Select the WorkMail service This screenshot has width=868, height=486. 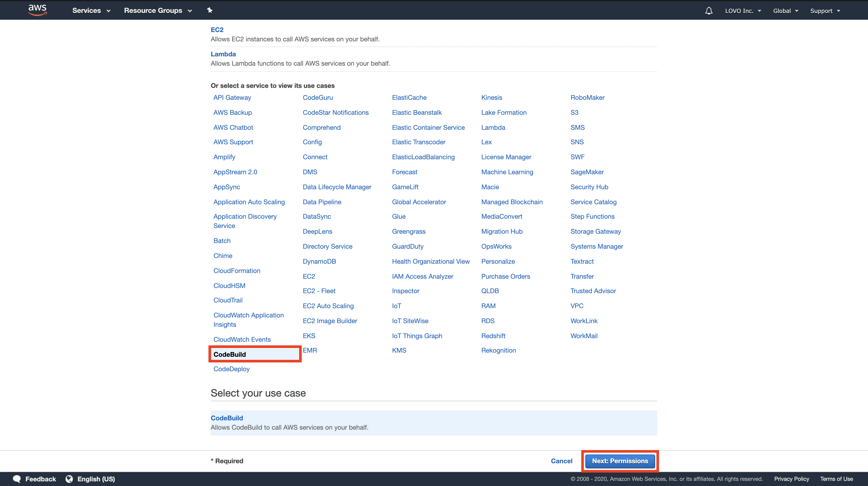tap(584, 336)
